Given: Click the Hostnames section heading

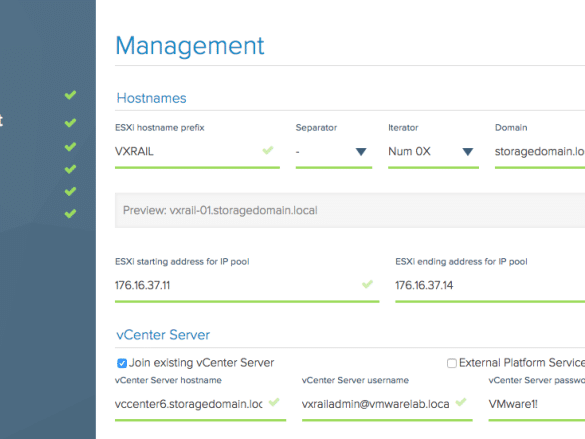Looking at the screenshot, I should [151, 98].
